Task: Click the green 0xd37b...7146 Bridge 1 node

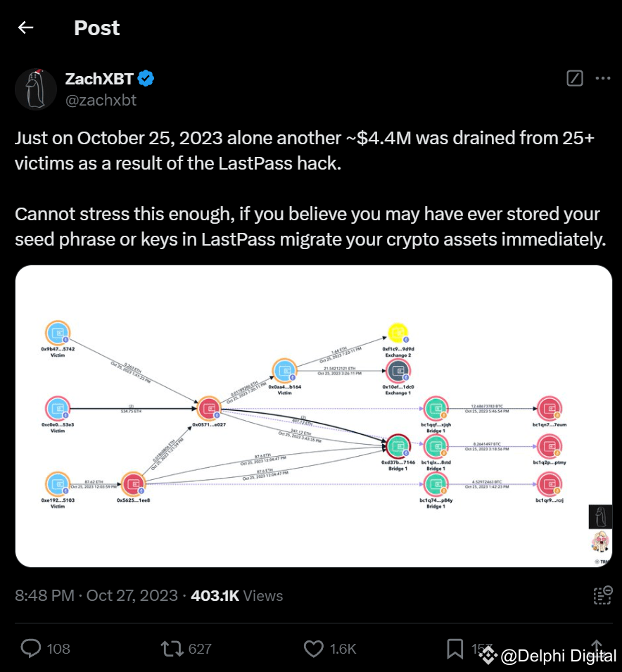Action: [x=398, y=446]
